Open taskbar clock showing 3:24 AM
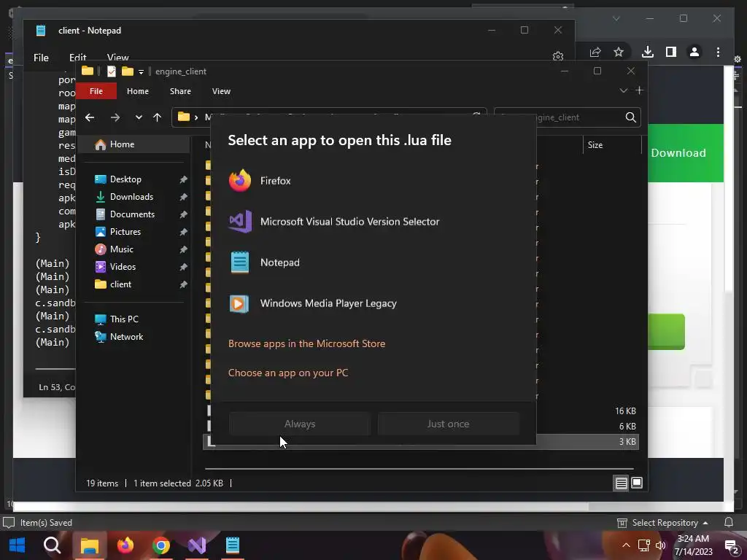Viewport: 747px width, 560px height. [x=693, y=545]
